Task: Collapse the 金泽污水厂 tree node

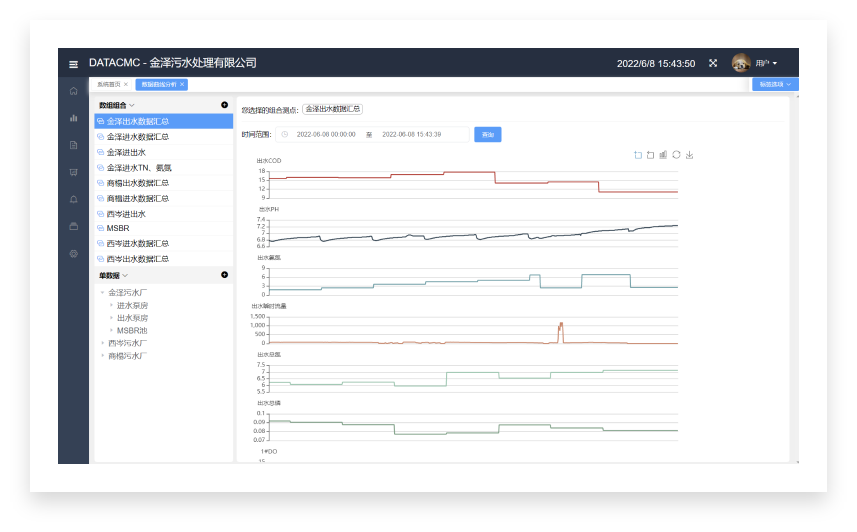Action: click(102, 293)
